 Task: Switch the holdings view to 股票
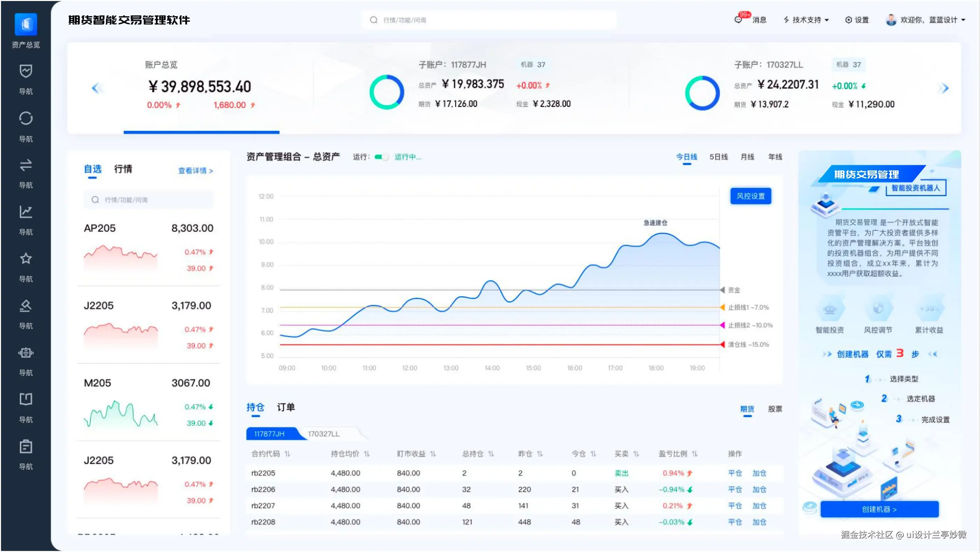(775, 409)
